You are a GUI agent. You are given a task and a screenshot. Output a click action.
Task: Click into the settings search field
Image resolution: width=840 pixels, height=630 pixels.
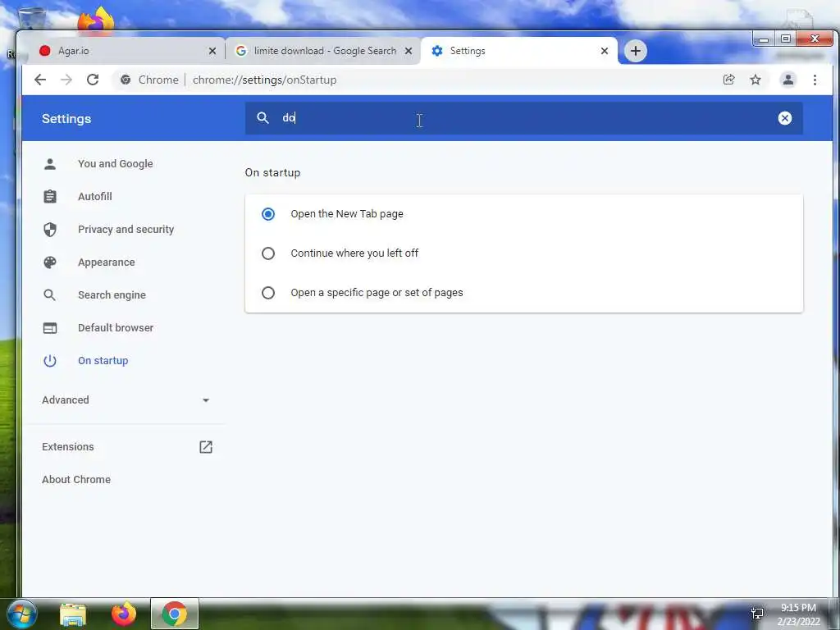tap(523, 118)
